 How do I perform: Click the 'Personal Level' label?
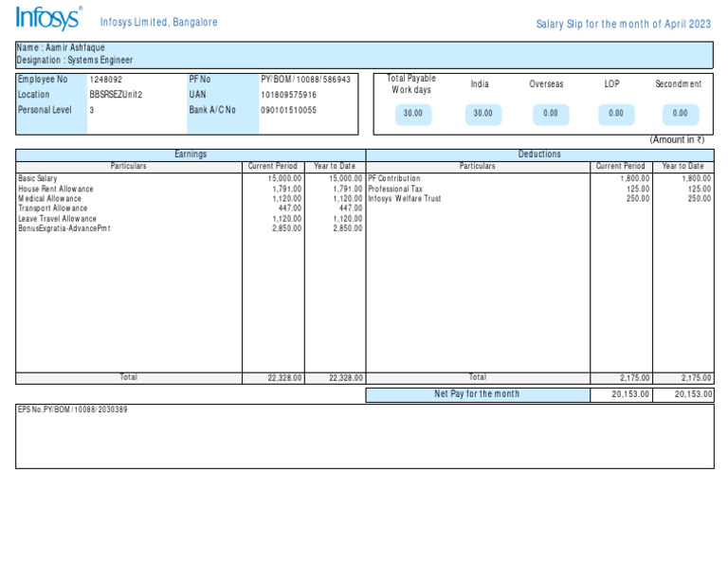click(x=45, y=110)
